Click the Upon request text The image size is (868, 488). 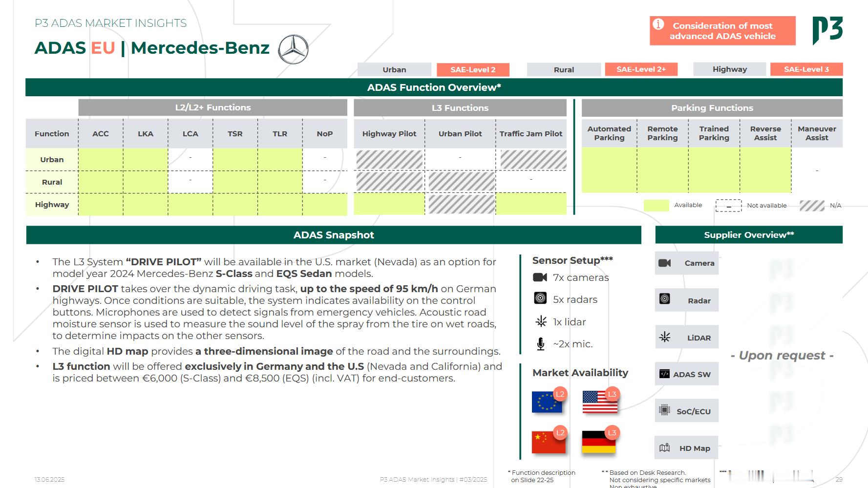782,355
